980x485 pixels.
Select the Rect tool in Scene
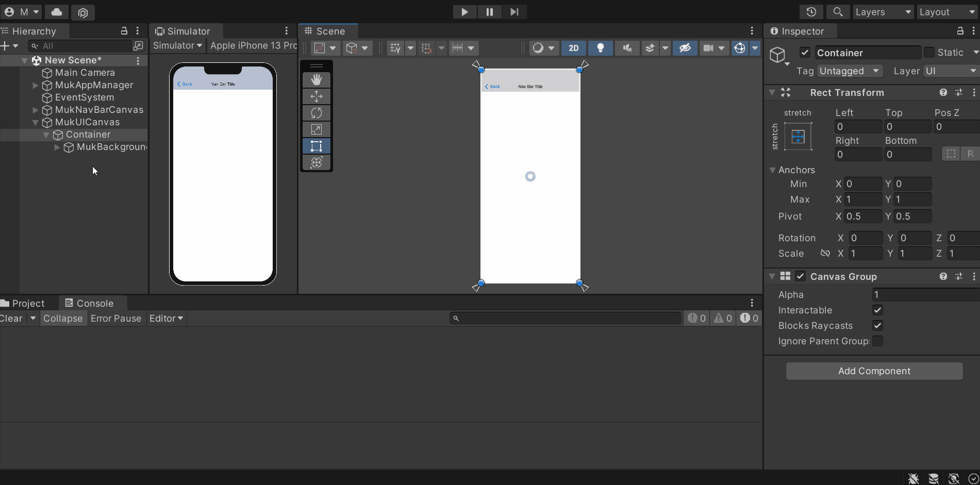[x=317, y=146]
